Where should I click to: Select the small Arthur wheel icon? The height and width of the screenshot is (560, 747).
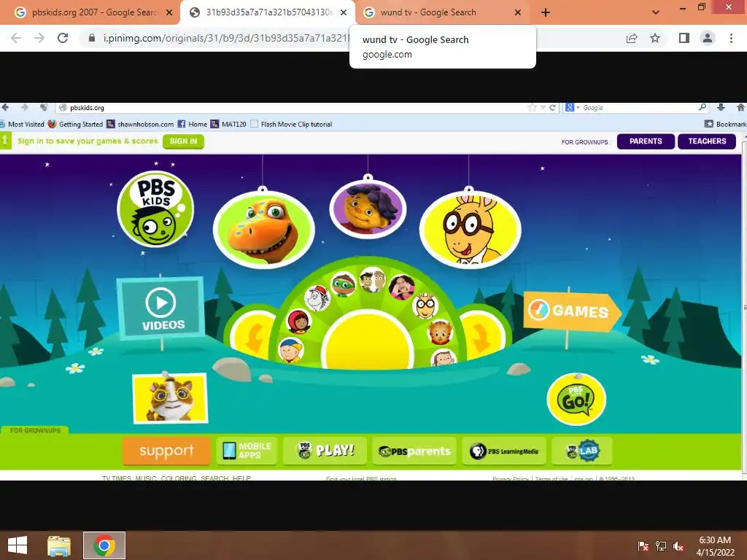[x=425, y=306]
